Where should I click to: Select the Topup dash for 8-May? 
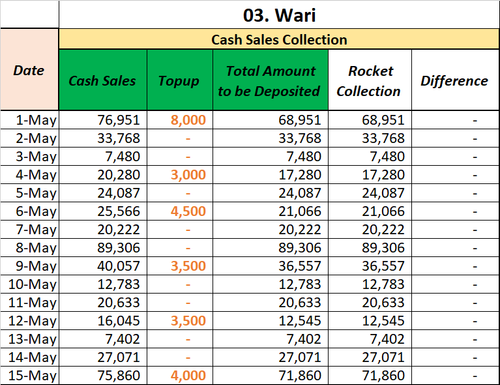tap(179, 248)
